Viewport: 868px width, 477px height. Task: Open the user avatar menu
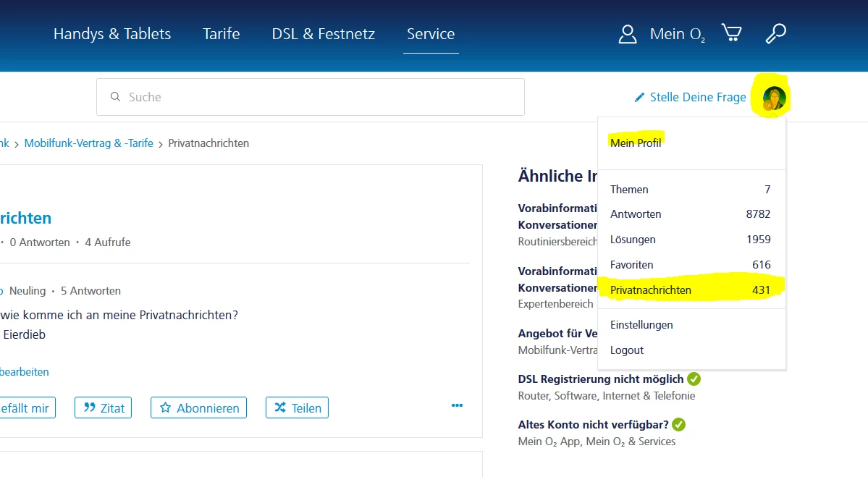pos(774,98)
